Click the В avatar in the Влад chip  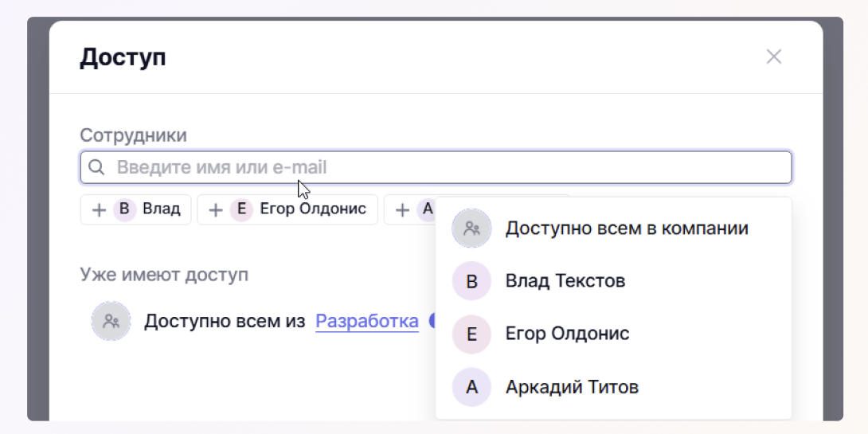point(124,210)
